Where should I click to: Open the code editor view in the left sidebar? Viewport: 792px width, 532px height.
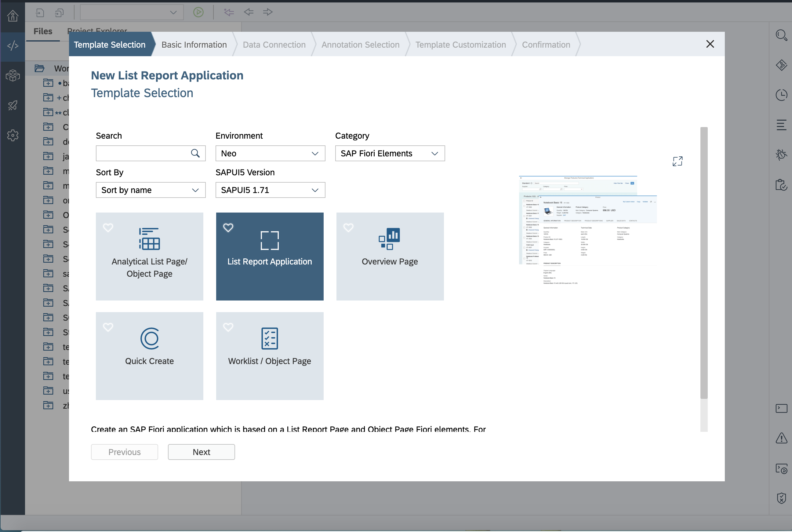click(13, 46)
